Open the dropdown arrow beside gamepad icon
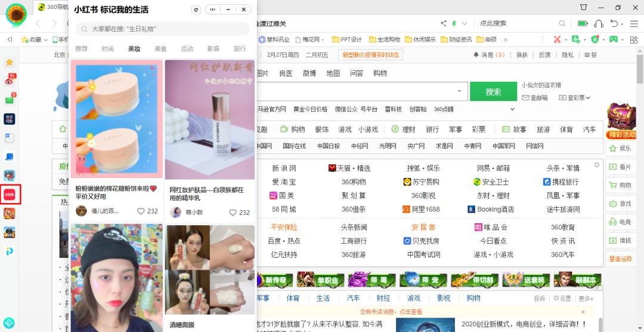 [622, 40]
